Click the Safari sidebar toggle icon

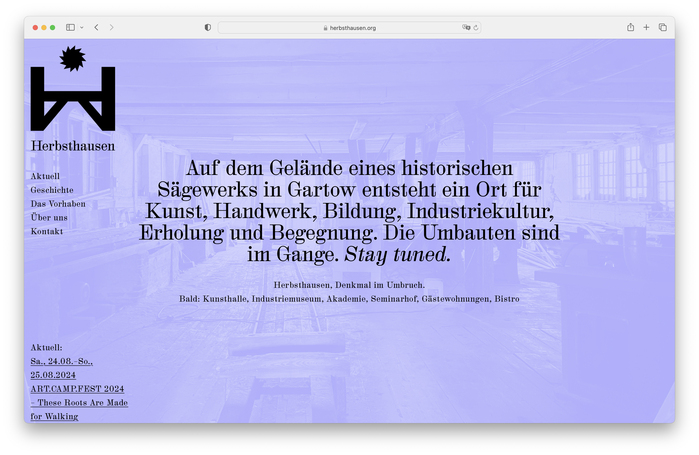(70, 28)
